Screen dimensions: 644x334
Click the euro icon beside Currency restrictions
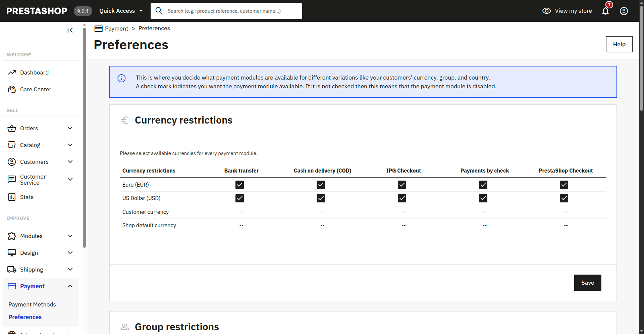[125, 120]
